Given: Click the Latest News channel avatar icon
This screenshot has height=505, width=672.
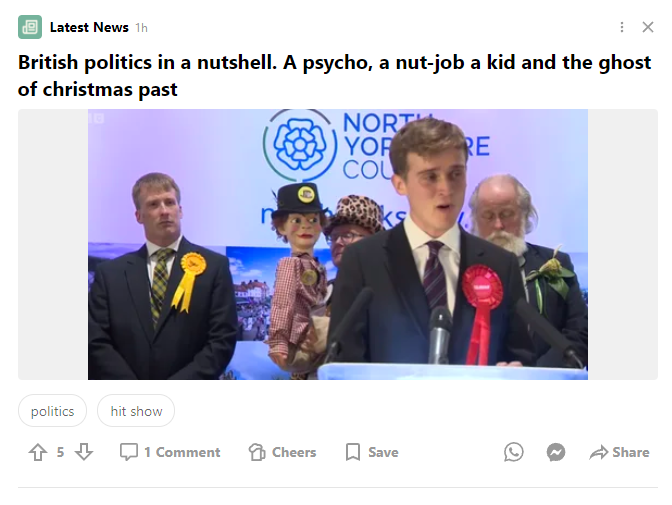Looking at the screenshot, I should [x=30, y=27].
